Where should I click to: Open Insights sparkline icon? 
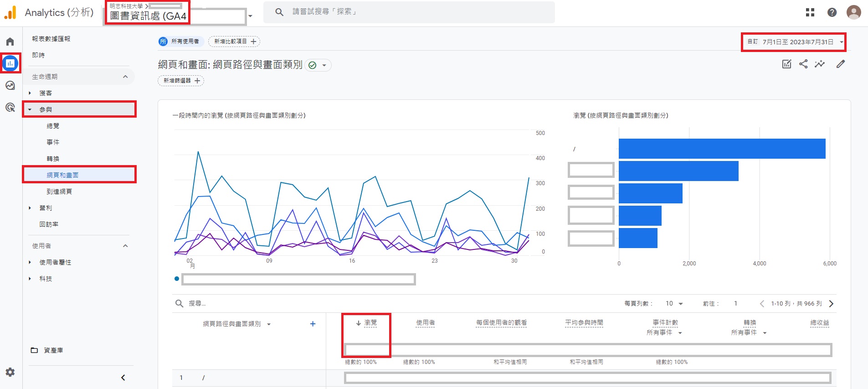820,64
